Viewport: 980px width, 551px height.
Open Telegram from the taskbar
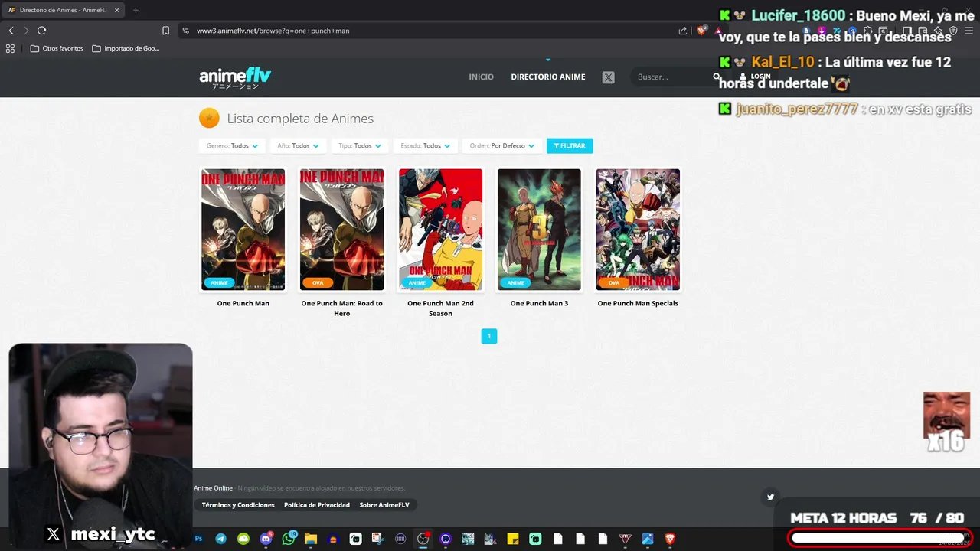point(220,539)
